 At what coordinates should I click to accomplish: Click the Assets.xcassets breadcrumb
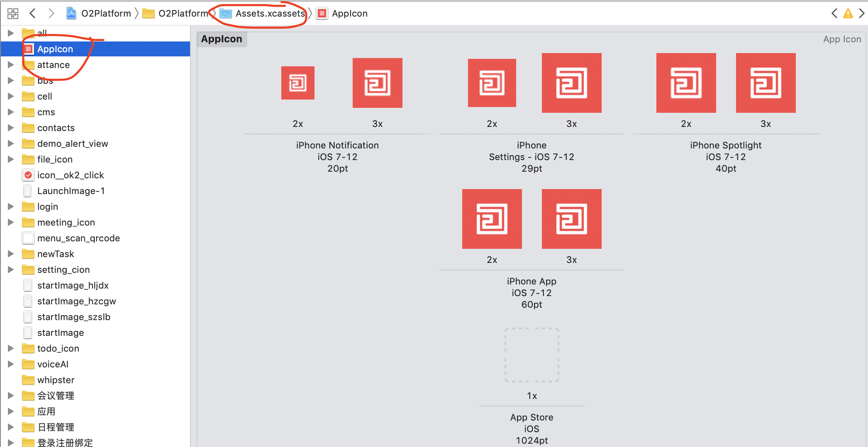coord(262,14)
